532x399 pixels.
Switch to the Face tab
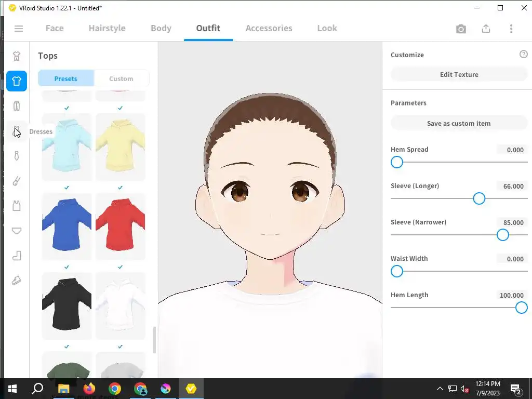coord(55,28)
